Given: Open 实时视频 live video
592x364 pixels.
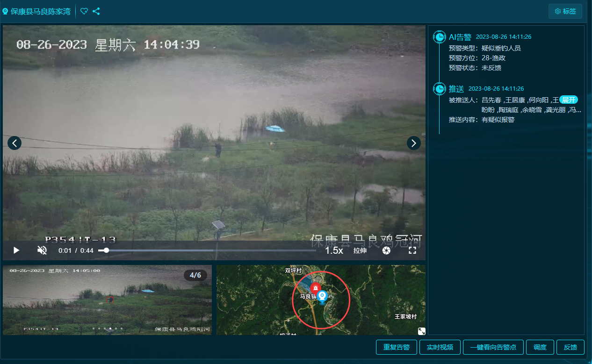Looking at the screenshot, I should pyautogui.click(x=440, y=347).
